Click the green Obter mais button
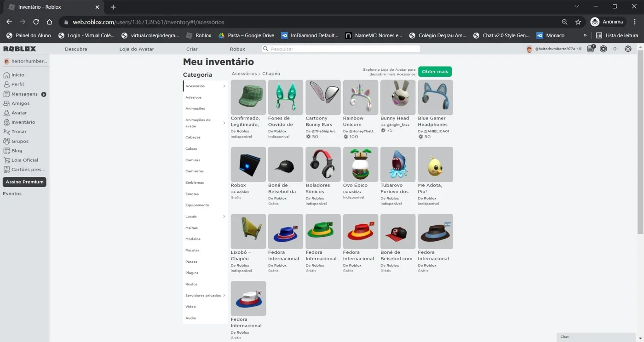The image size is (644, 342). (435, 71)
